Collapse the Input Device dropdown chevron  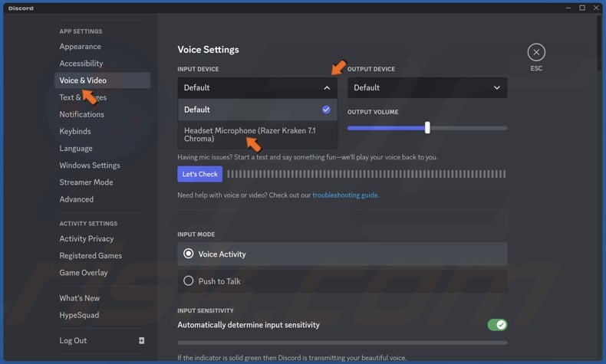tap(327, 88)
